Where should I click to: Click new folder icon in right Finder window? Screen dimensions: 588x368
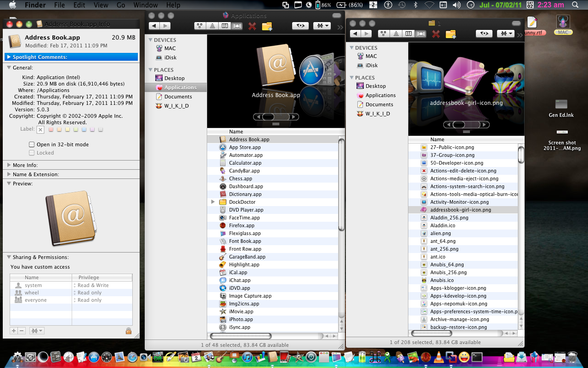click(x=451, y=34)
